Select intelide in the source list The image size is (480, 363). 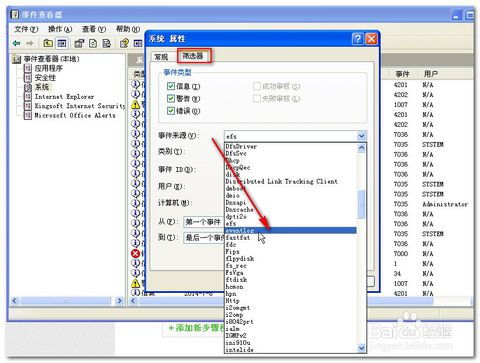[x=239, y=350]
